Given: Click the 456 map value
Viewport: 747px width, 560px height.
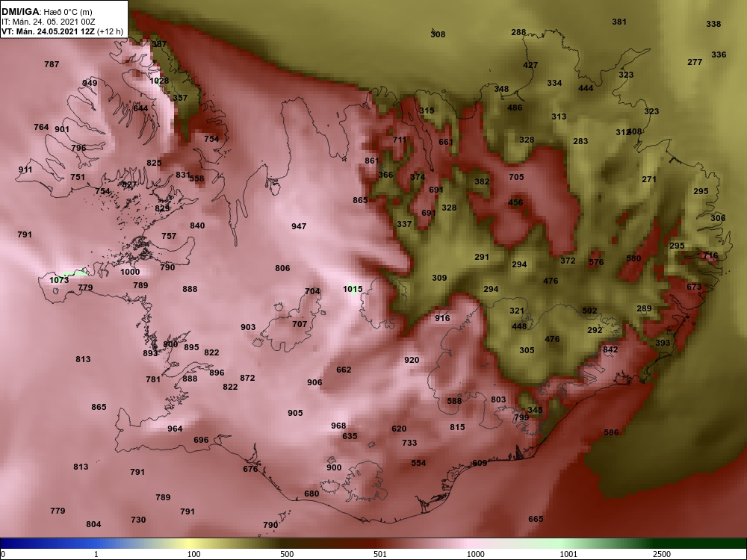Looking at the screenshot, I should pos(515,202).
